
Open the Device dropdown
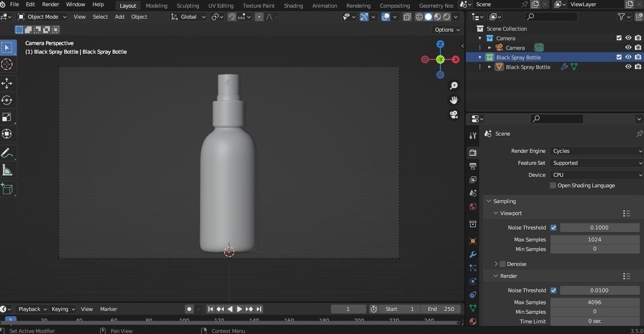pyautogui.click(x=597, y=175)
